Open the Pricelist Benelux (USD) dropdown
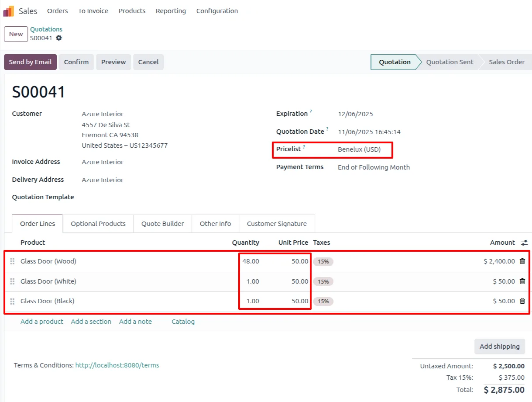This screenshot has width=532, height=402. pos(359,149)
